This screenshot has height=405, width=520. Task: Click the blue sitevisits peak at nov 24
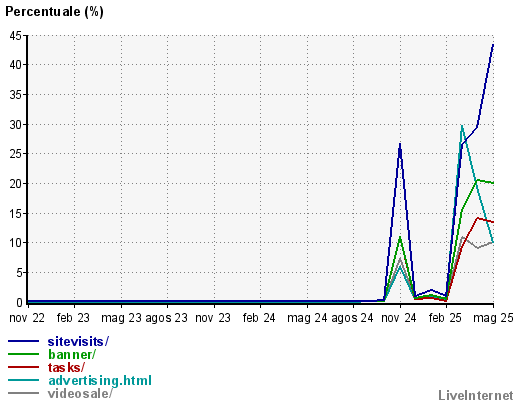[400, 144]
